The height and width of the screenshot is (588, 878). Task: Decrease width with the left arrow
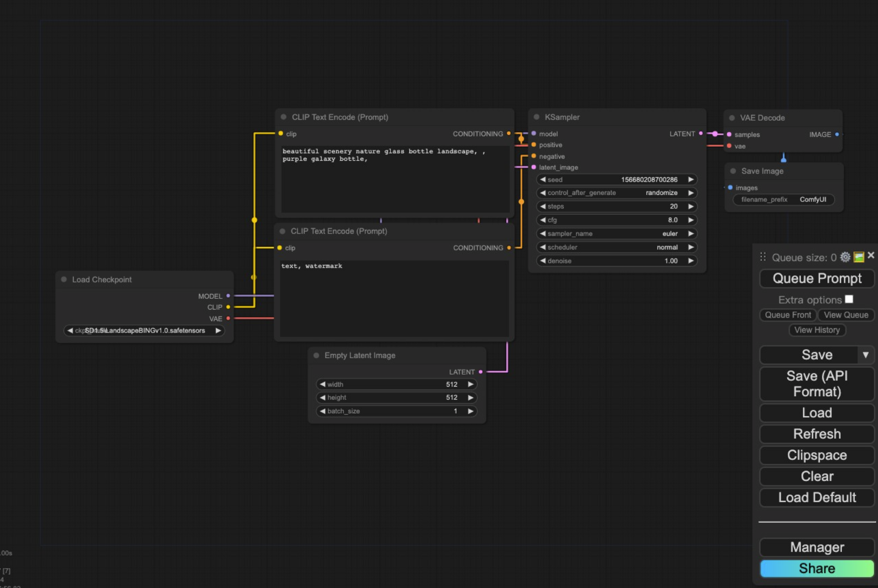point(323,384)
